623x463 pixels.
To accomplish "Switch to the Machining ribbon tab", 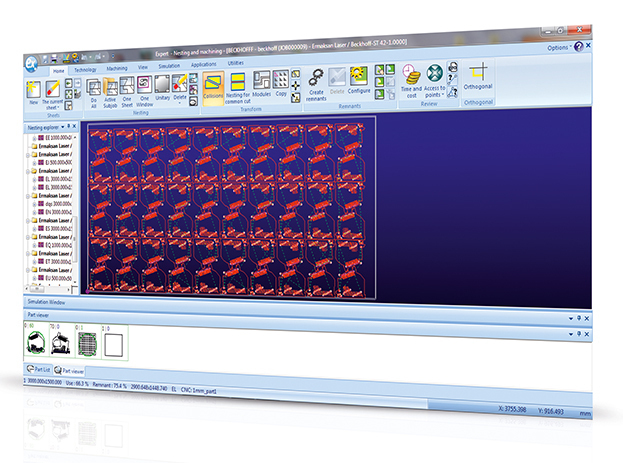I will [x=117, y=69].
